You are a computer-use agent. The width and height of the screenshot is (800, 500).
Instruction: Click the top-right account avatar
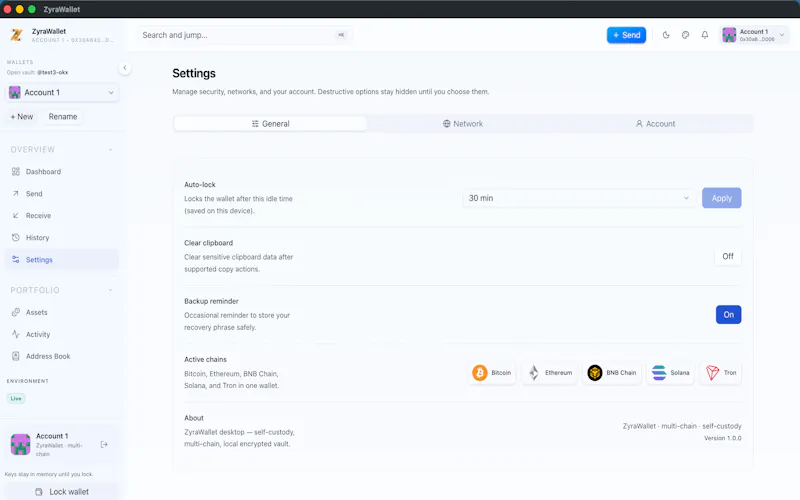[x=729, y=35]
